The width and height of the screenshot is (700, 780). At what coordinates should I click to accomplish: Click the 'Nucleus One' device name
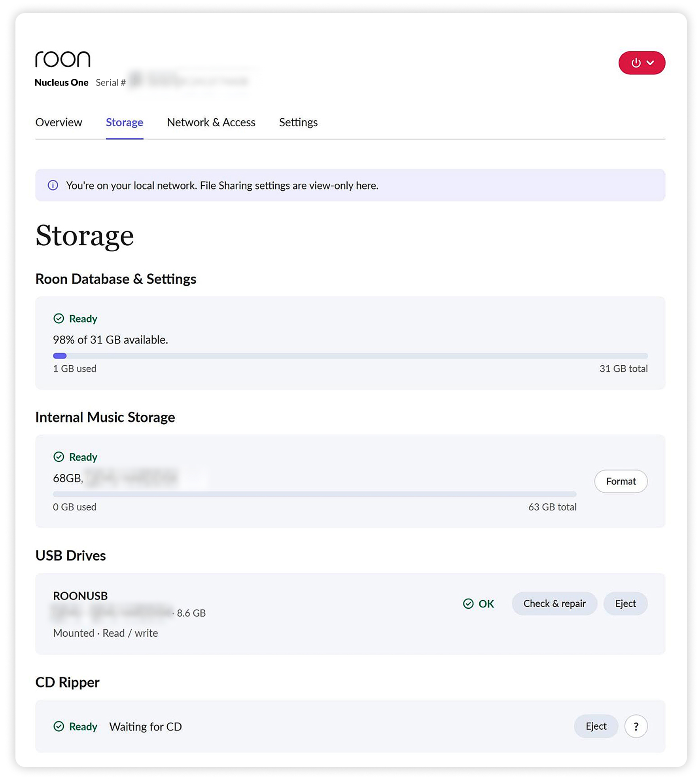61,82
